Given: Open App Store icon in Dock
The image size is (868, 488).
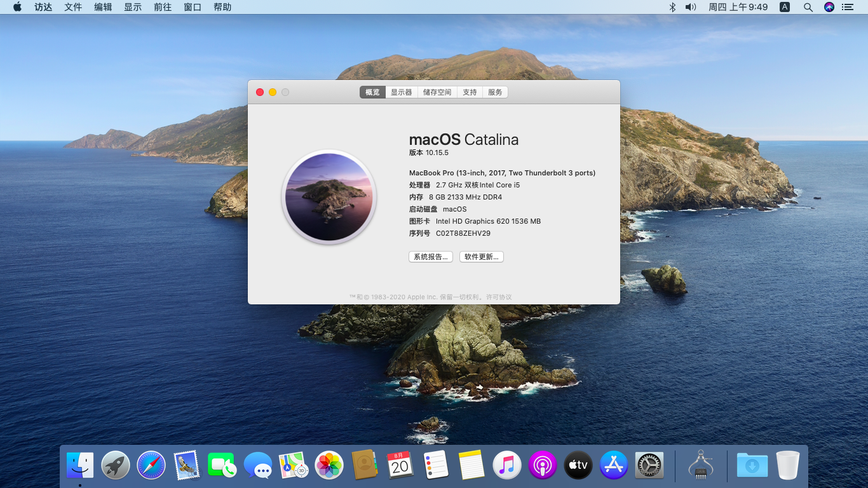Looking at the screenshot, I should (x=614, y=466).
